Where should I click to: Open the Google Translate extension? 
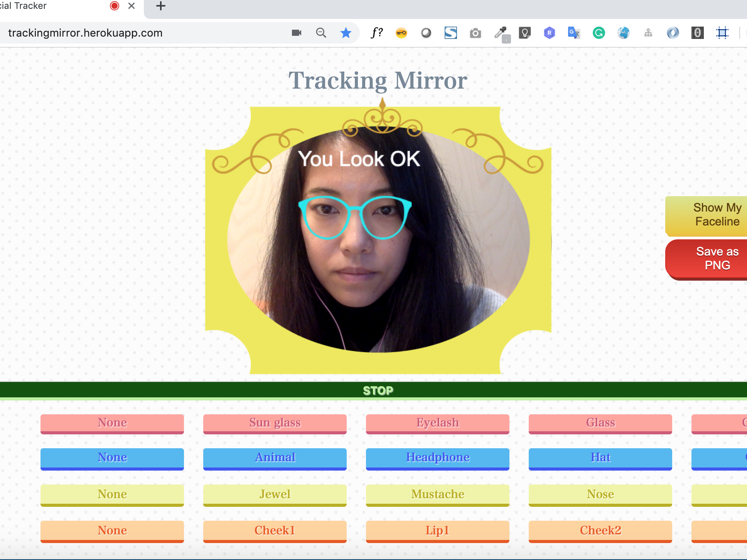tap(574, 33)
